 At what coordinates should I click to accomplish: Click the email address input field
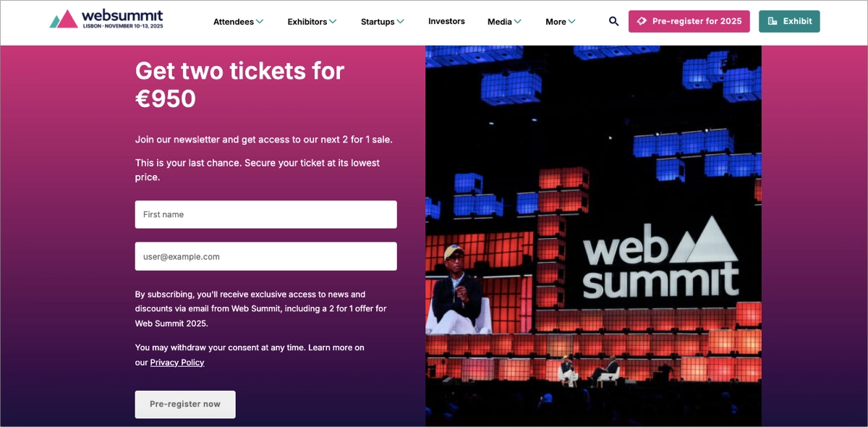[265, 256]
